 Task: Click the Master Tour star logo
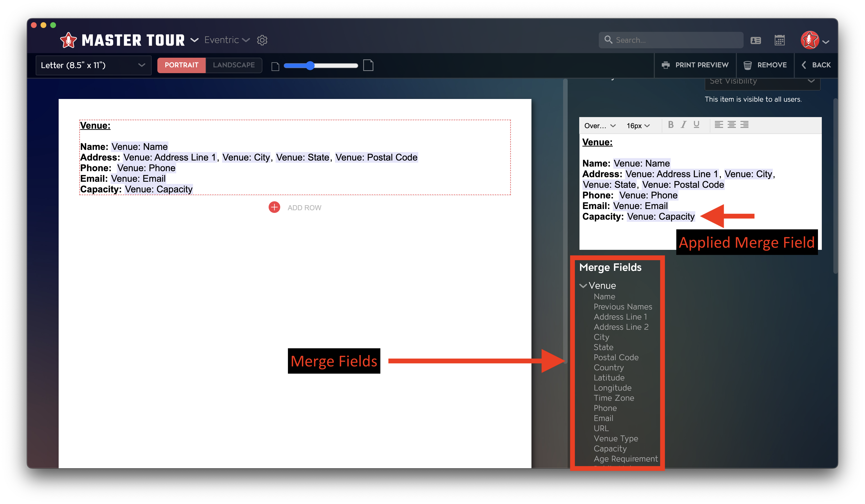pos(68,40)
